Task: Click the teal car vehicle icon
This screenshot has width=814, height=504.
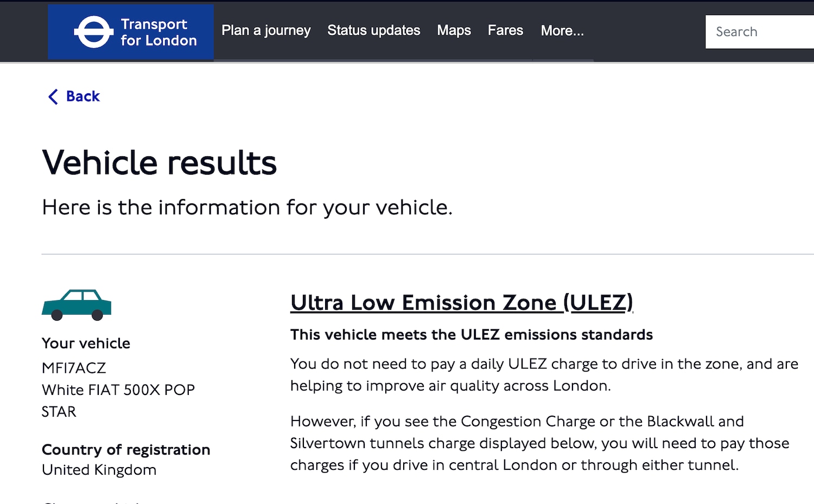Action: coord(77,305)
